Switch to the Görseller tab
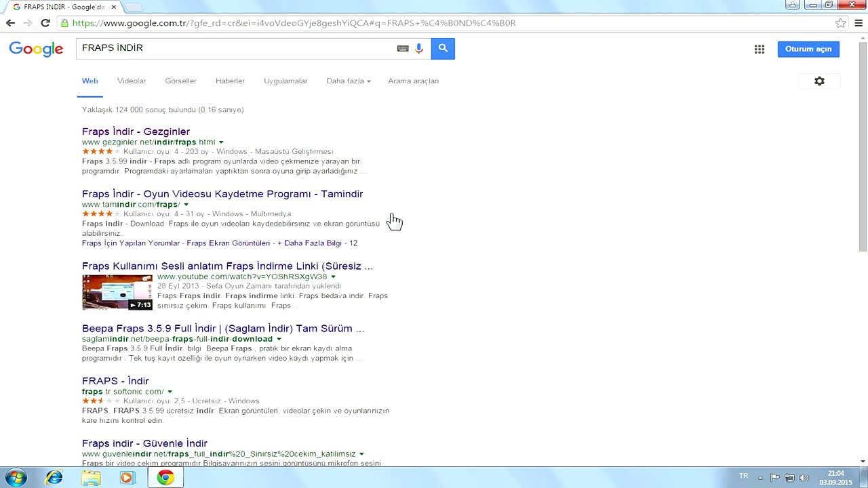Viewport: 868px width, 488px height. coord(180,81)
